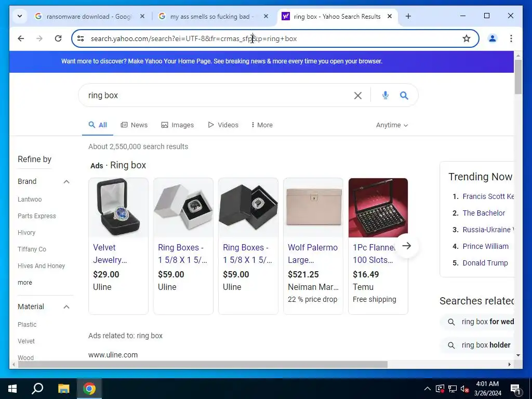532x399 pixels.
Task: Open trending topic Donald Trump
Action: pos(485,263)
